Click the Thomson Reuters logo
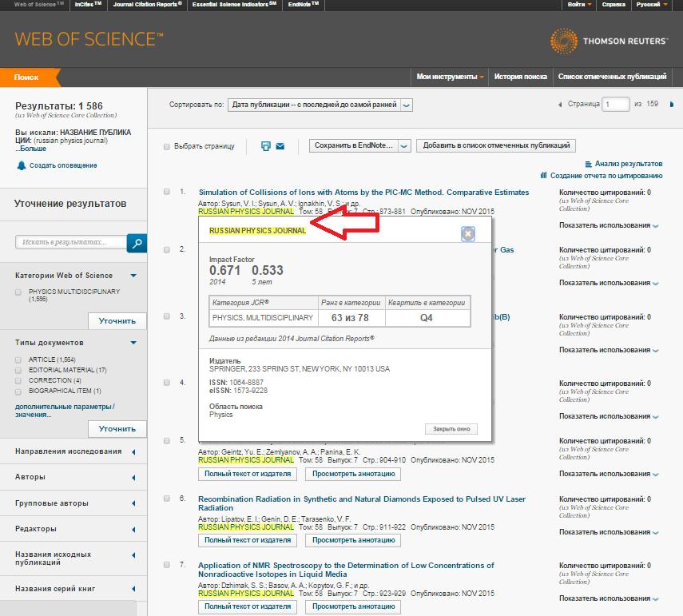683x616 pixels. (x=609, y=41)
